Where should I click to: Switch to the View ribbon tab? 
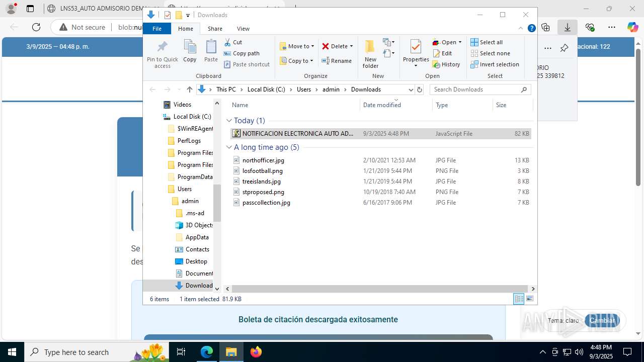tap(243, 29)
